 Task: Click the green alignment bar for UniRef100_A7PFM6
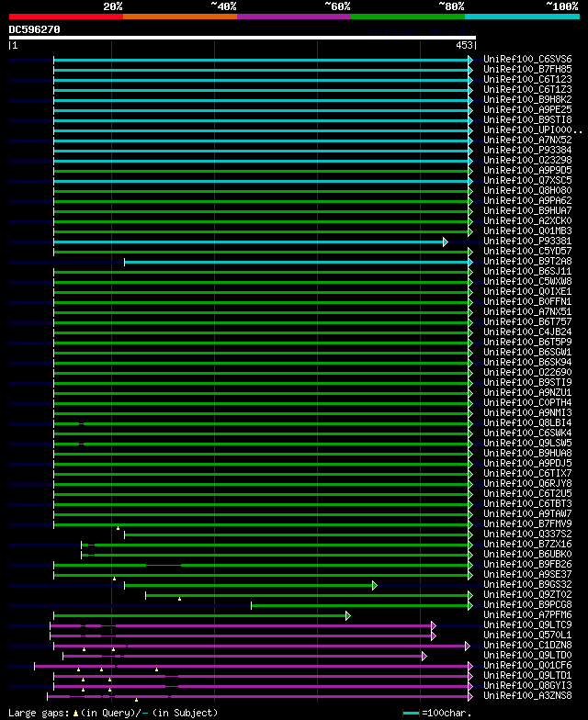click(200, 615)
